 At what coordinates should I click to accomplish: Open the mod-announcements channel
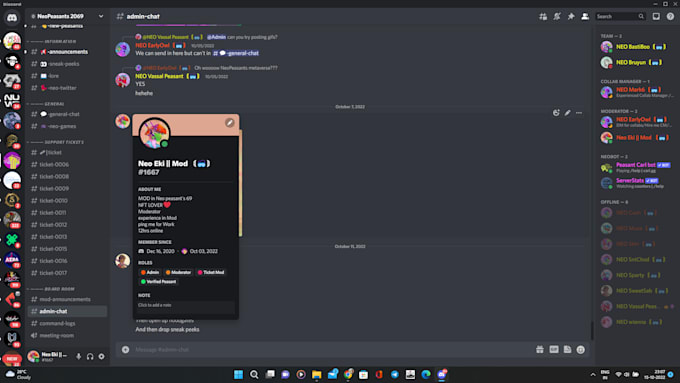coord(67,299)
